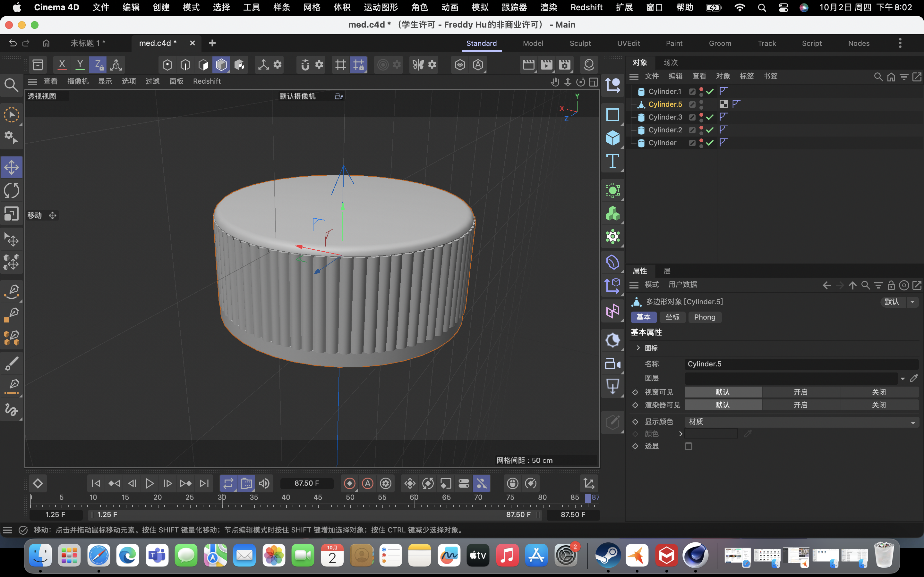Hide Cylinder.2 in the viewport with its dots
924x577 pixels.
[x=702, y=128]
